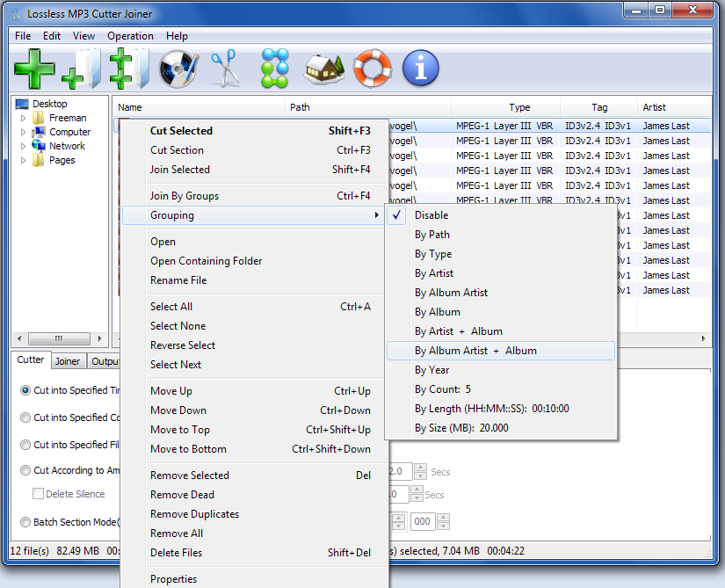Choose the checked Disable grouping option
The width and height of the screenshot is (725, 588).
pyautogui.click(x=501, y=215)
